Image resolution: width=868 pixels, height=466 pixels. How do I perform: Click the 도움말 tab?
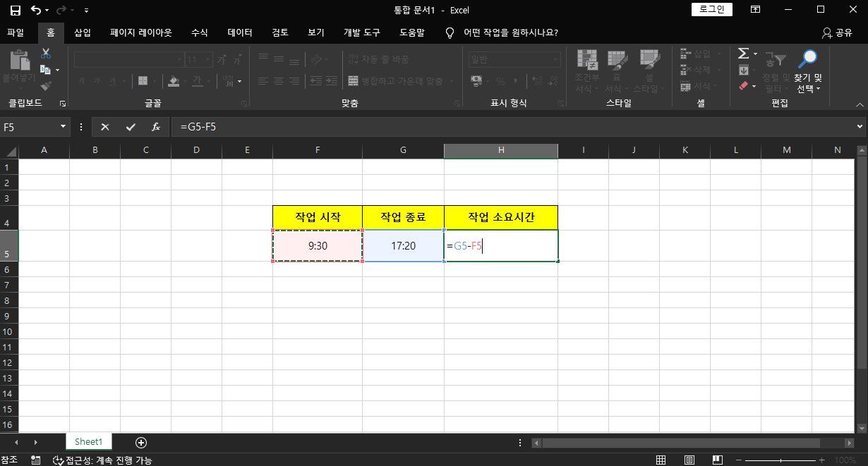point(412,32)
